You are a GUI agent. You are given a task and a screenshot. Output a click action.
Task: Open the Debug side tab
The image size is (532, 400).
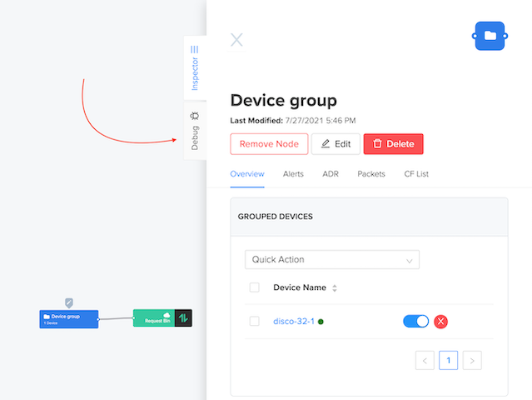(x=194, y=132)
